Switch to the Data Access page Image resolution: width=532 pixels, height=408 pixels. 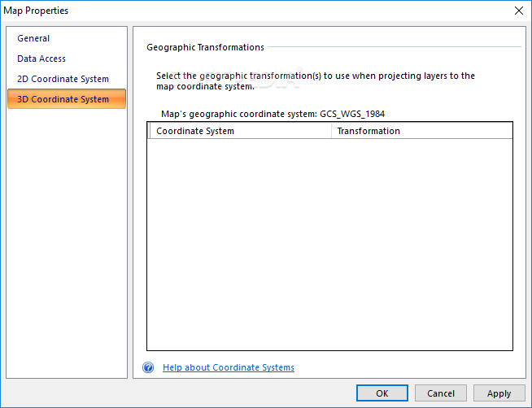[x=41, y=59]
